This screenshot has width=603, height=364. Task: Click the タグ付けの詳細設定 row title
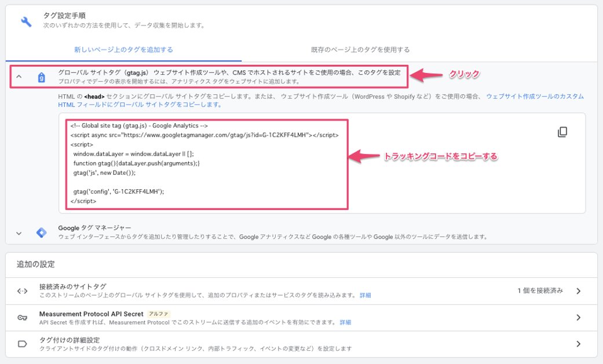(70, 340)
